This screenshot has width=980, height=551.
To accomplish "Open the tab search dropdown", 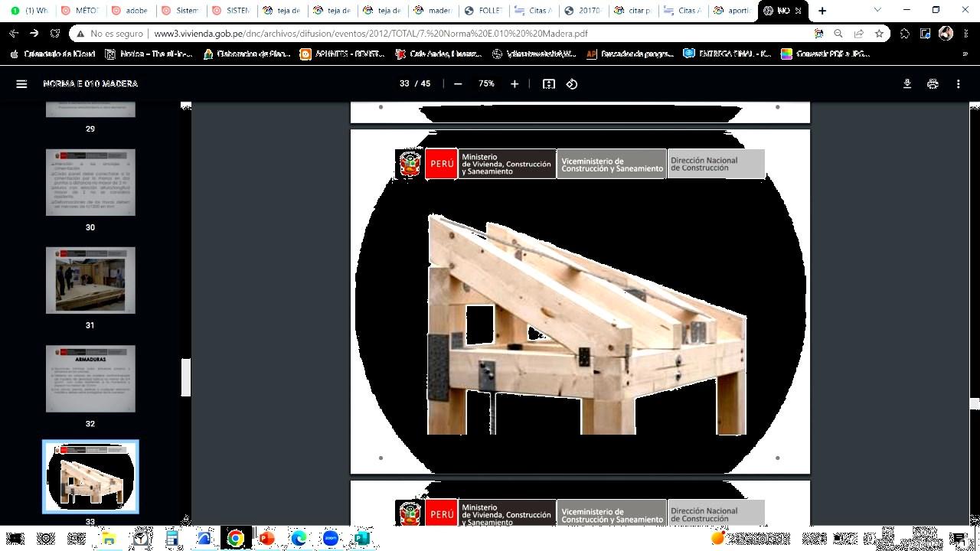I will pyautogui.click(x=877, y=11).
